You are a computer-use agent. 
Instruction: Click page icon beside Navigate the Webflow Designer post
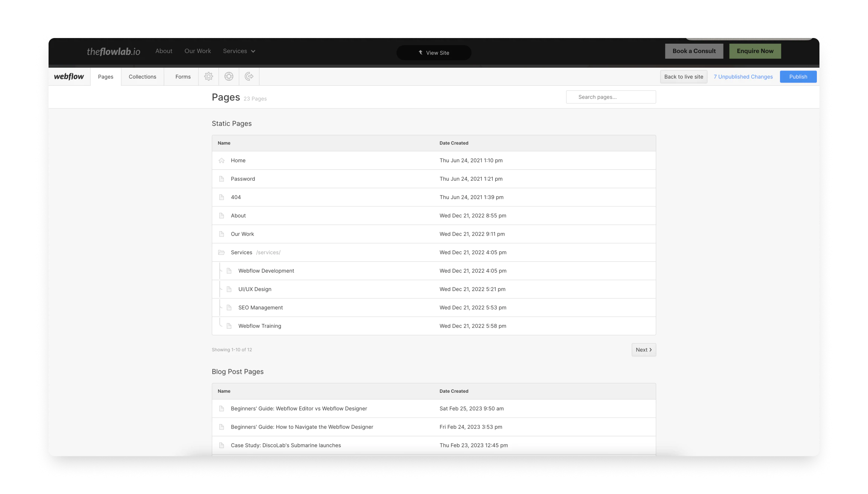click(x=221, y=427)
